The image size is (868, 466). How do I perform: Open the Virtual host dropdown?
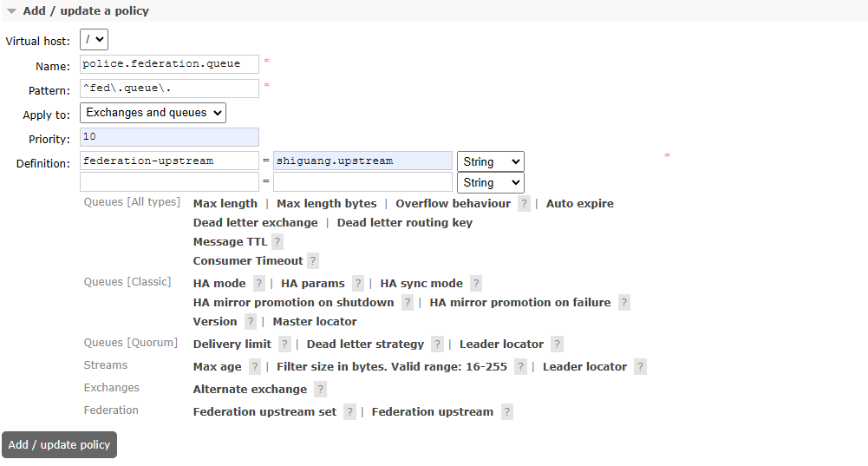click(95, 40)
